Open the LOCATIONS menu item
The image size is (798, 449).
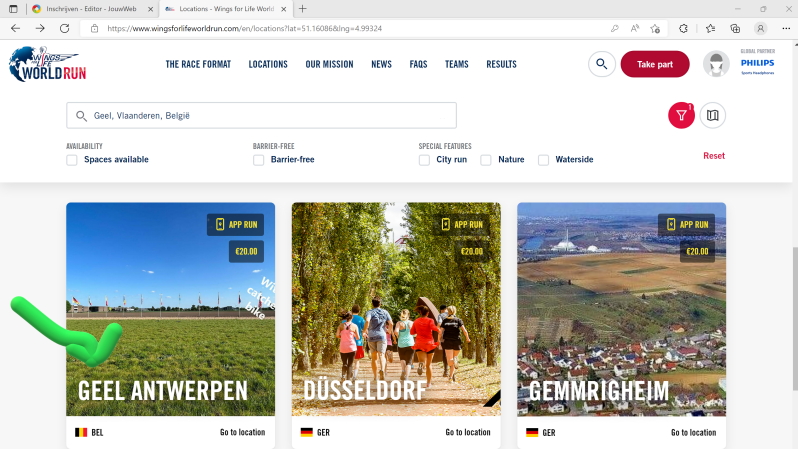268,64
